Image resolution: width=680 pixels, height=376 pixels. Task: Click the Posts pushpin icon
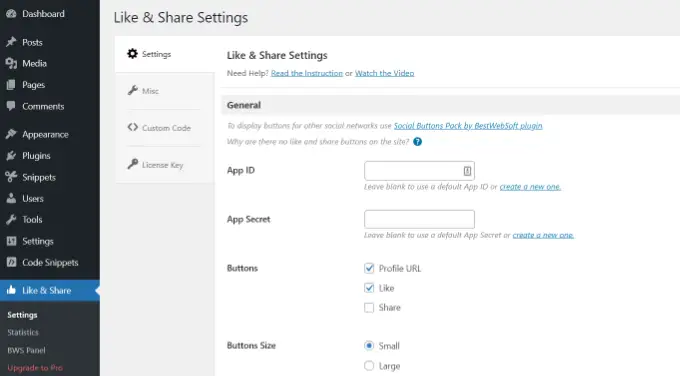11,42
